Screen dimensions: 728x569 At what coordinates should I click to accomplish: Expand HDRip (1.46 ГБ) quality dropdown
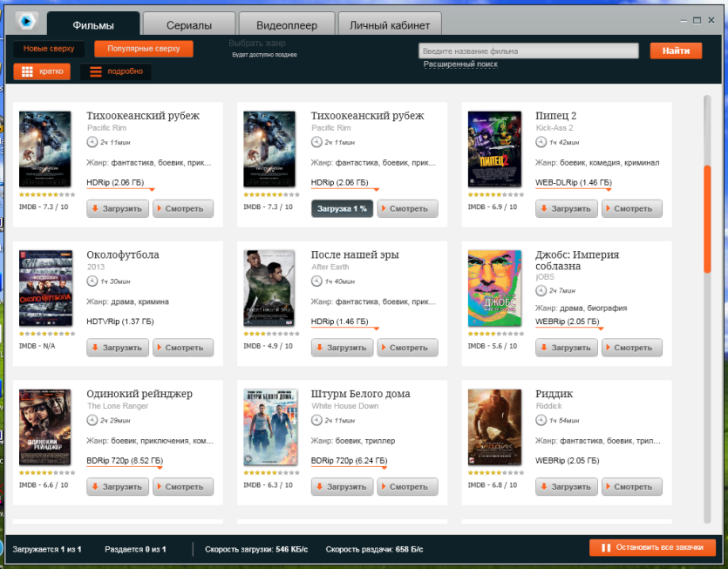click(x=345, y=322)
